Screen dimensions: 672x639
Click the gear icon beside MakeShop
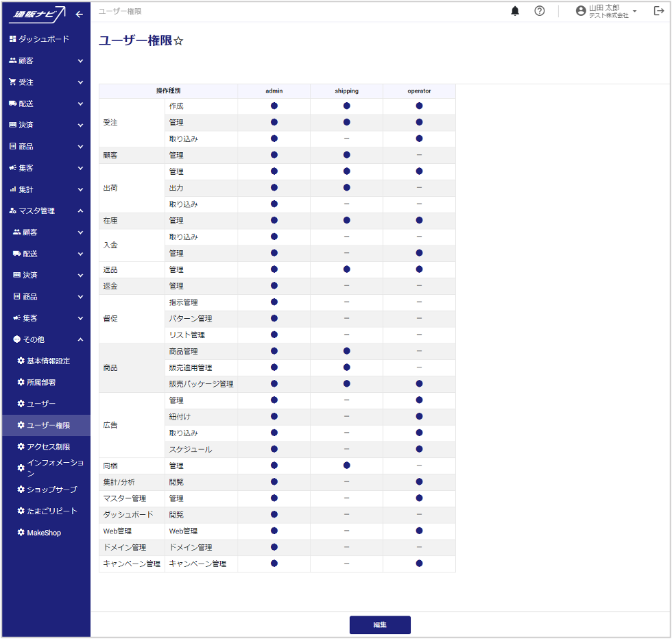(21, 533)
